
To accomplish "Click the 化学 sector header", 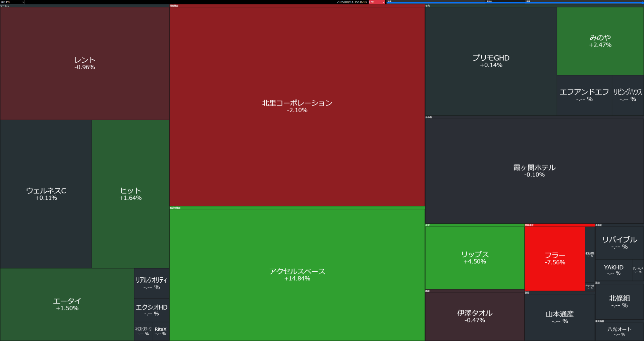I will pyautogui.click(x=475, y=225).
